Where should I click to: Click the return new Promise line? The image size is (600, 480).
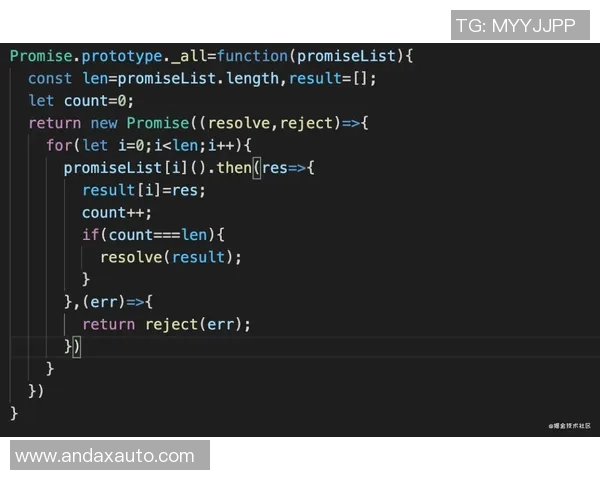(x=199, y=123)
